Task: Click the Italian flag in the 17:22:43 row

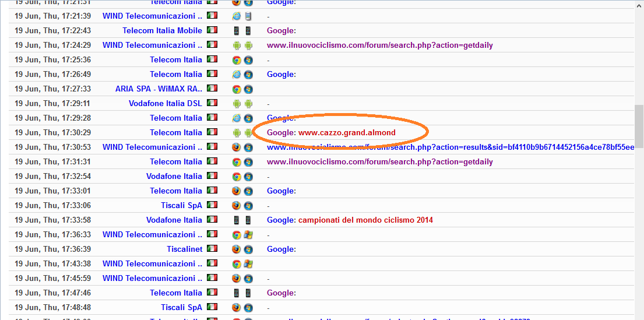Action: 212,30
